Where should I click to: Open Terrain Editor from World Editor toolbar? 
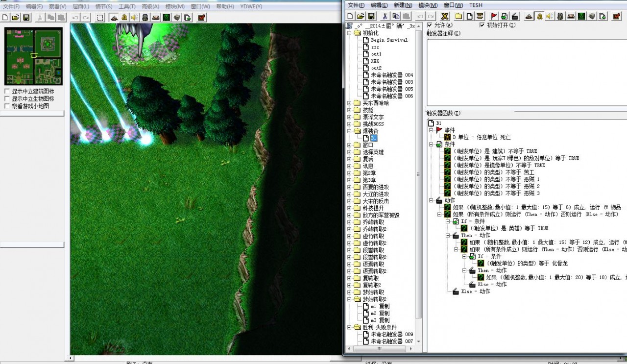(x=114, y=17)
